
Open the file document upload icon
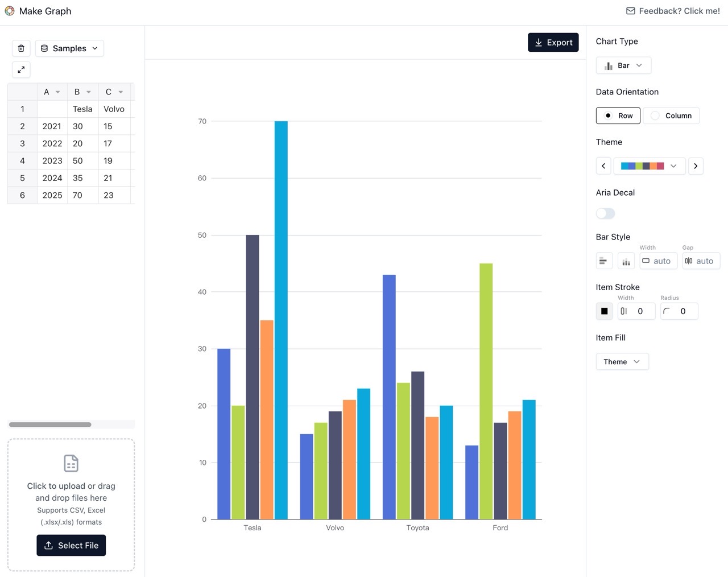[71, 463]
